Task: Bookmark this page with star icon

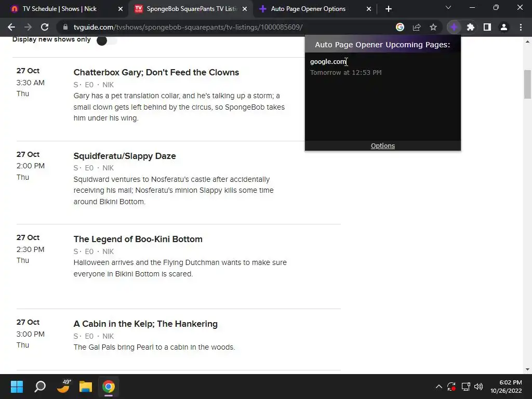Action: (433, 27)
